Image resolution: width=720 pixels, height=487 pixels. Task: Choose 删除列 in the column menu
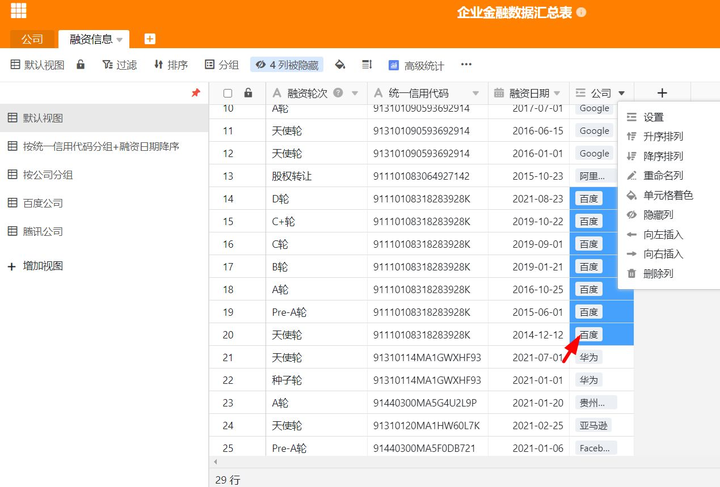click(x=669, y=274)
